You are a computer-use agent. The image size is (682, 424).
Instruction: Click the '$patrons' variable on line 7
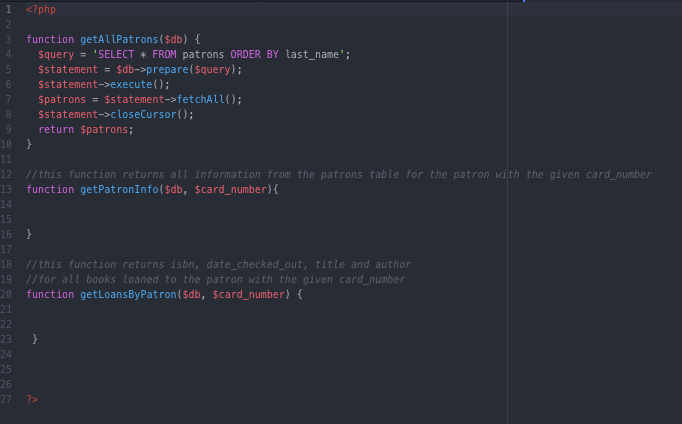pos(62,100)
